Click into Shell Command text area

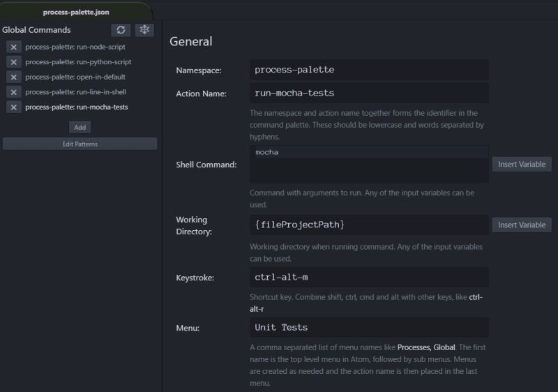click(x=369, y=164)
